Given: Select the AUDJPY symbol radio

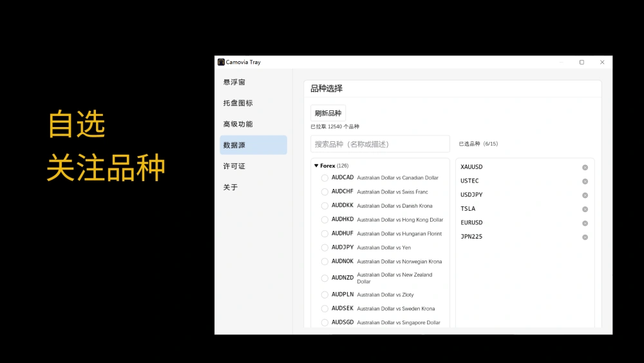Looking at the screenshot, I should coord(325,248).
